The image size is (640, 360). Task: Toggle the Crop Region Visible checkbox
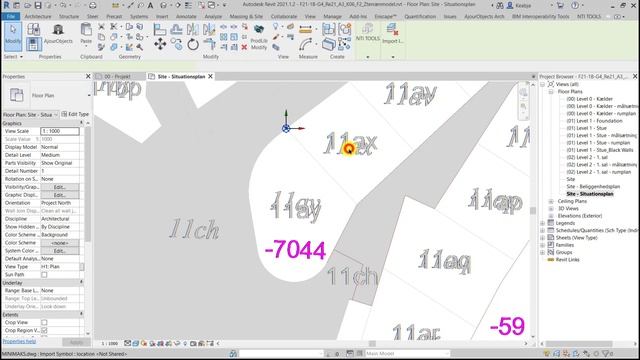(44, 330)
